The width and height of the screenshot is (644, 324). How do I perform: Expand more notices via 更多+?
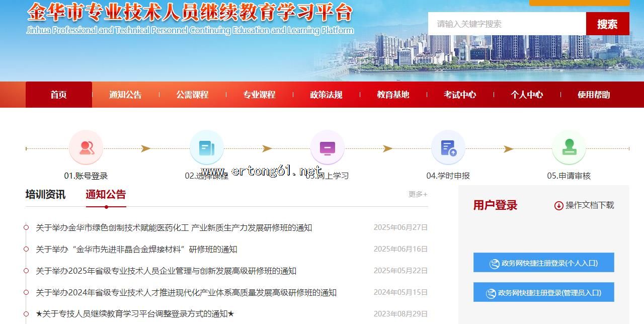click(418, 194)
